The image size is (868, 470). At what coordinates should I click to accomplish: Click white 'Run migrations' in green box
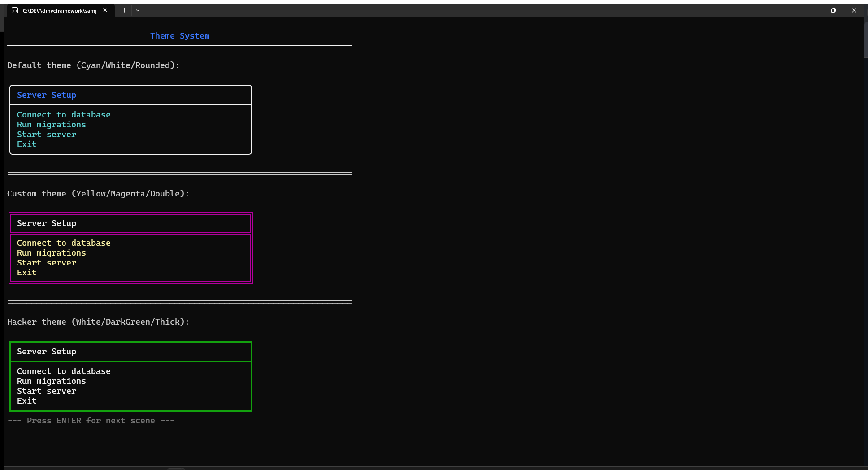(52, 381)
